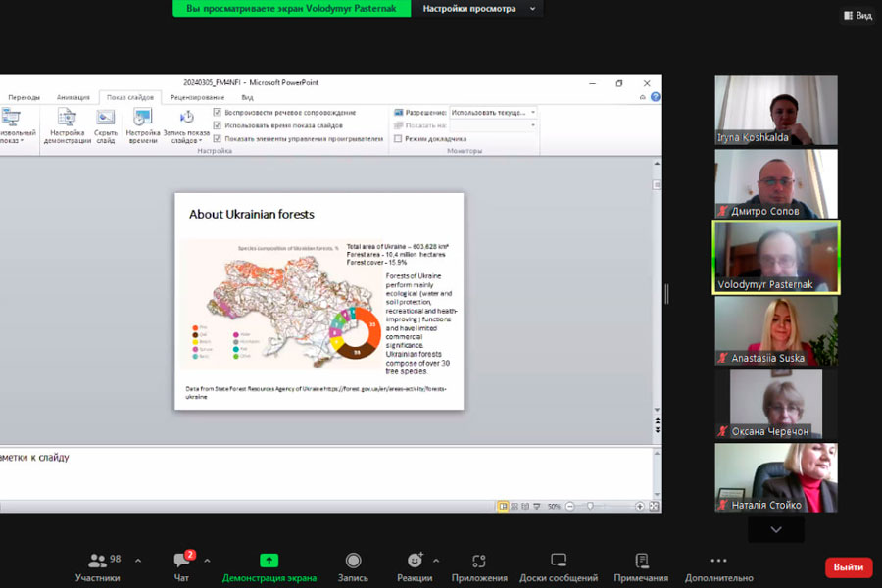Click the red Выйти button
882x588 pixels.
point(848,567)
